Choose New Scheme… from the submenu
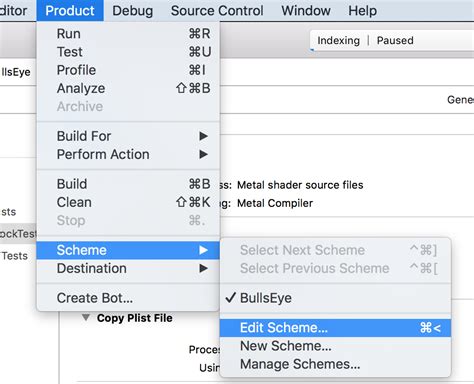 (x=335, y=346)
